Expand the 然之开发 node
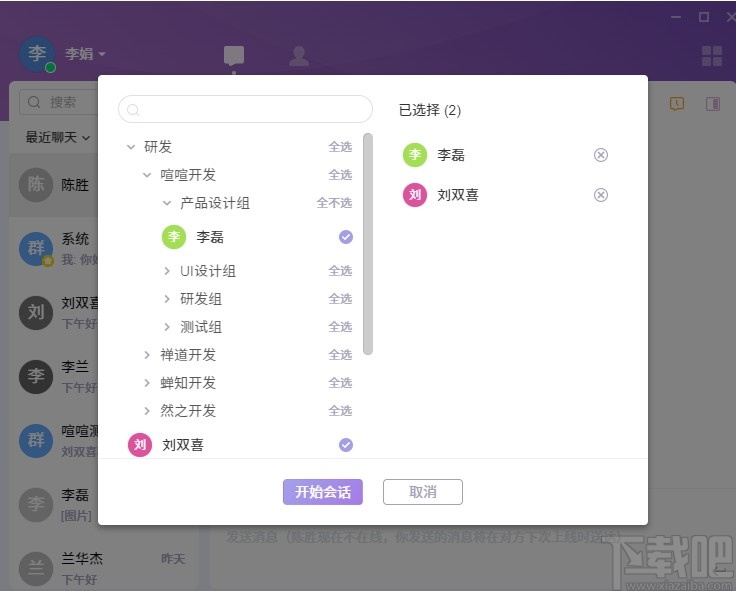 click(x=147, y=411)
